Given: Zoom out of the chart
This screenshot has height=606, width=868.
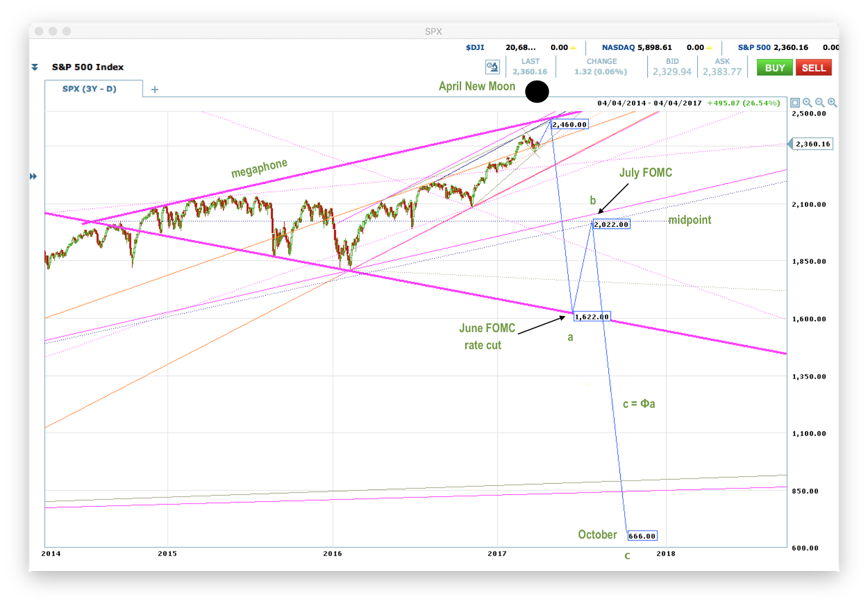Looking at the screenshot, I should [820, 103].
